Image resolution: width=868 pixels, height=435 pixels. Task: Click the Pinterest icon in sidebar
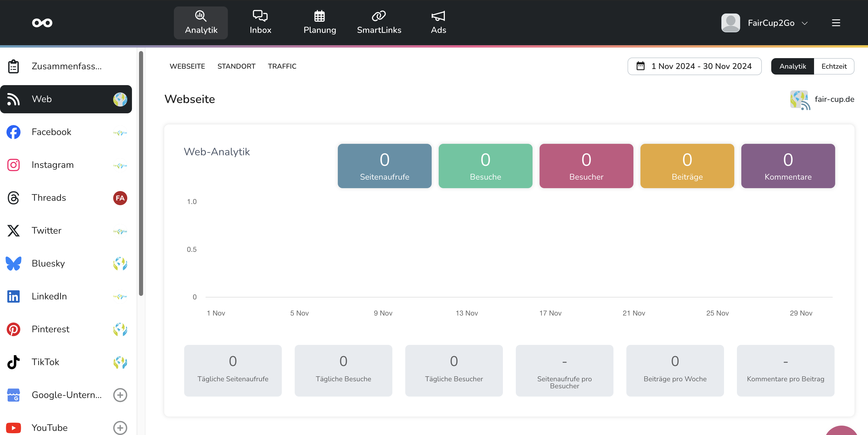coord(13,329)
